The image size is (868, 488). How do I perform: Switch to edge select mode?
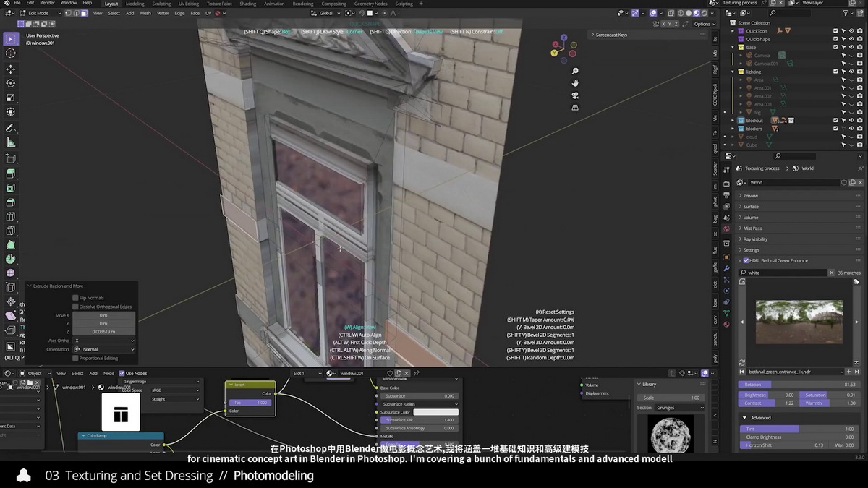(77, 13)
